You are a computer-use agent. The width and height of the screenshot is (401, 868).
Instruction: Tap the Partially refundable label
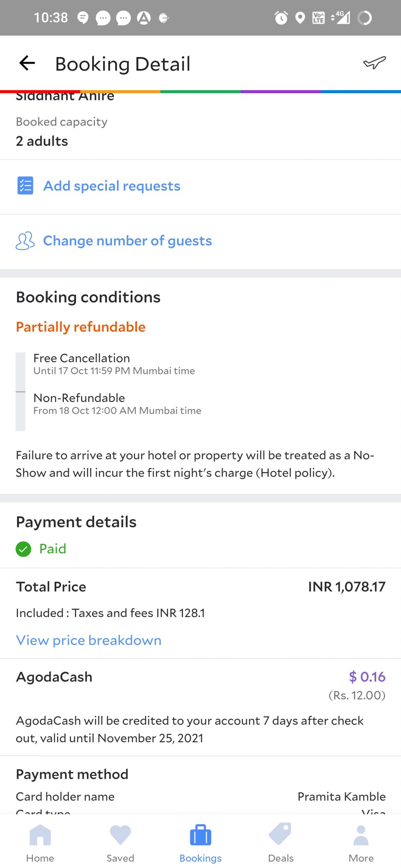(81, 327)
